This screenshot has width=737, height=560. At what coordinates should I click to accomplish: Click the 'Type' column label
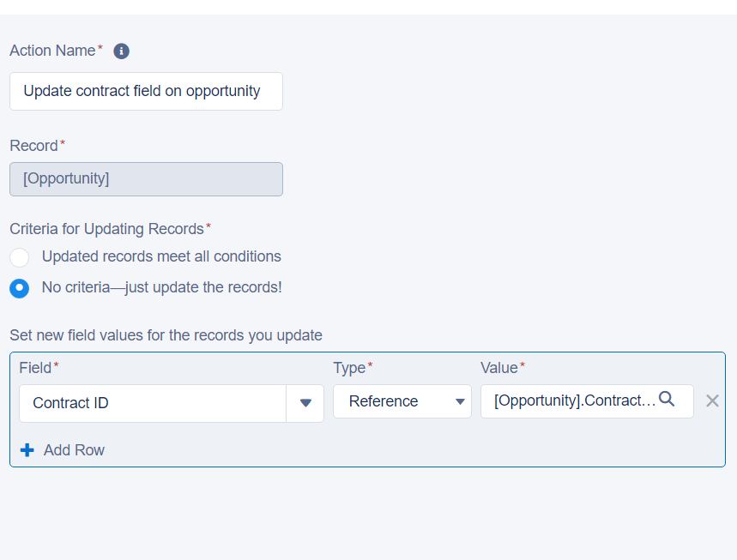[349, 368]
